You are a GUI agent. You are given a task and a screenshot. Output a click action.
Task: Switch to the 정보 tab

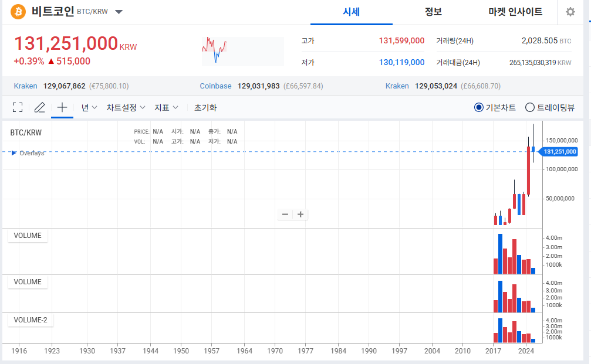(433, 12)
